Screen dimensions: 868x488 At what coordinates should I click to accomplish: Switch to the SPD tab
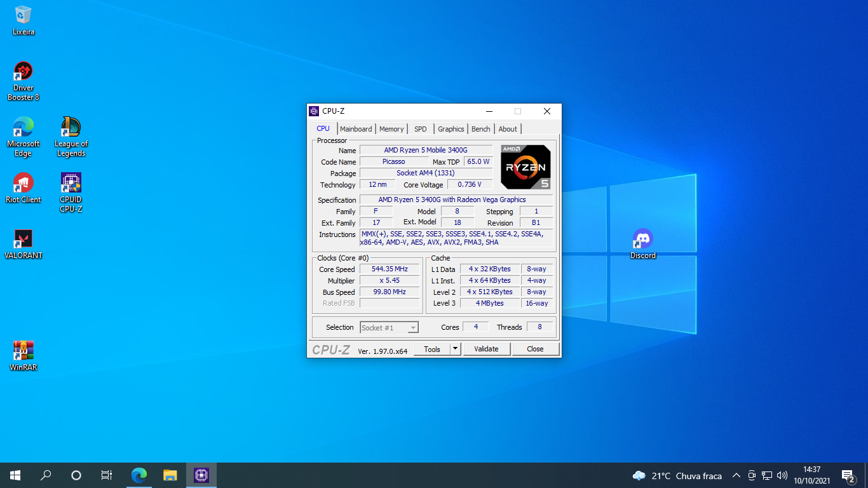421,129
